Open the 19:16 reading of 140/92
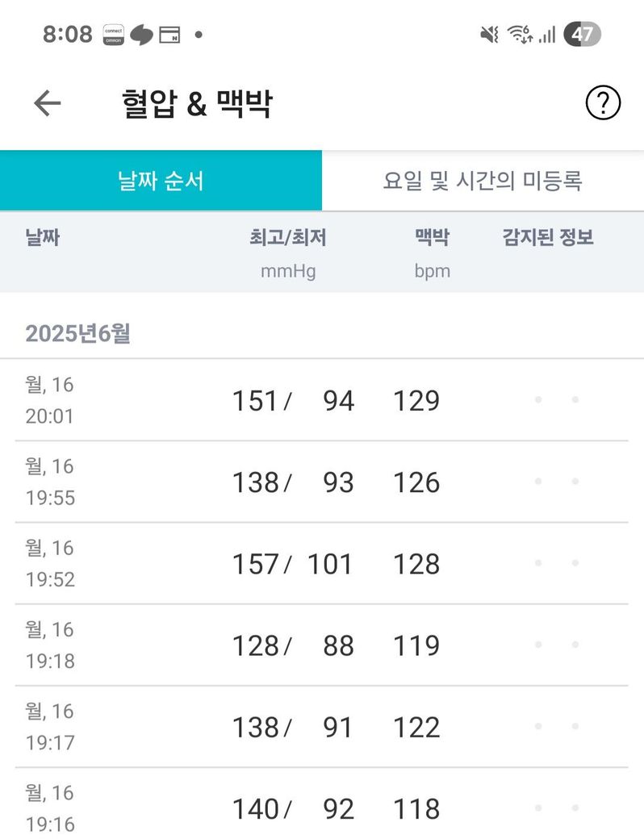The width and height of the screenshot is (644, 839). pyautogui.click(x=322, y=808)
